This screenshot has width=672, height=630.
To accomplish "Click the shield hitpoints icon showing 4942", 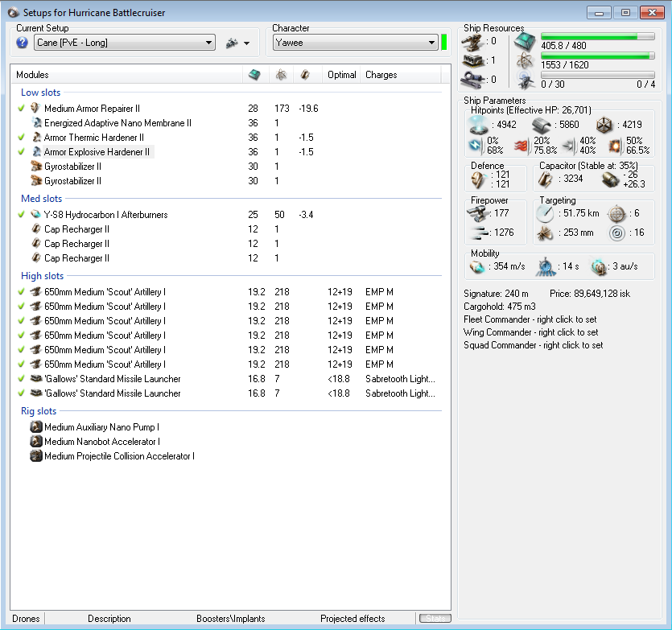I will coord(478,125).
